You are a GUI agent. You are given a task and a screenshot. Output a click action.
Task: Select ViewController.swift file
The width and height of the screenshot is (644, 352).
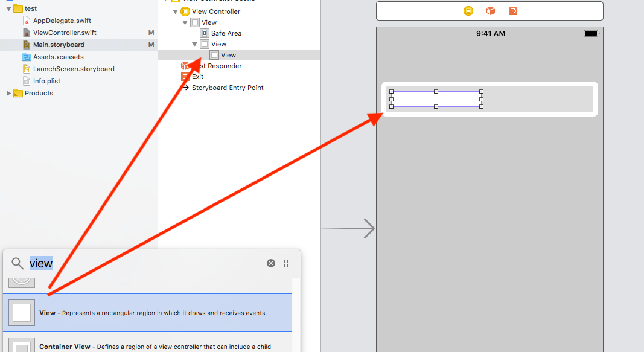click(x=65, y=33)
